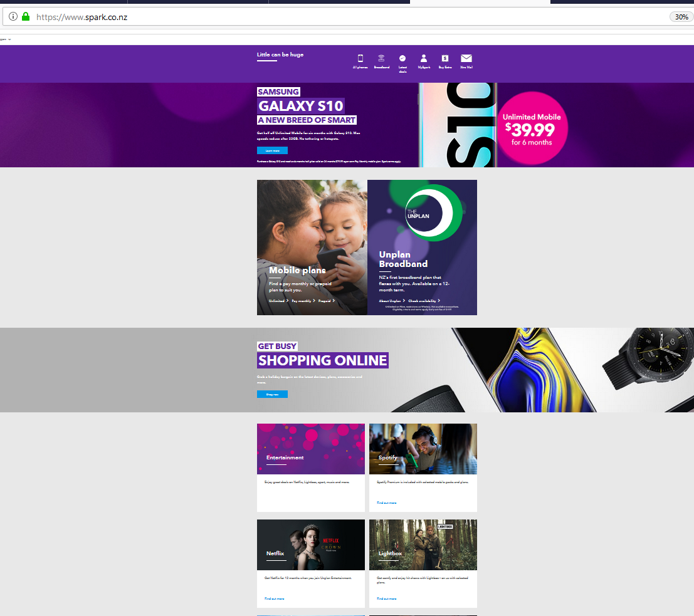Click the GET BUSY label
Viewport: 694px width, 616px height.
click(277, 346)
